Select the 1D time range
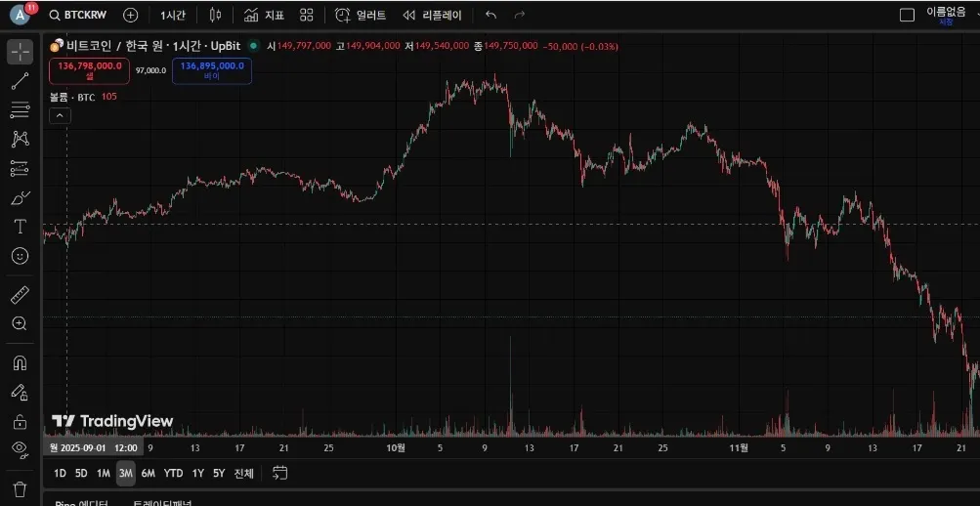 tap(60, 473)
